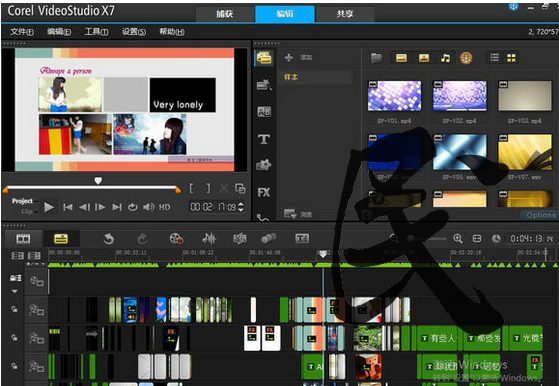Play the project preview
The height and width of the screenshot is (386, 559).
(49, 207)
